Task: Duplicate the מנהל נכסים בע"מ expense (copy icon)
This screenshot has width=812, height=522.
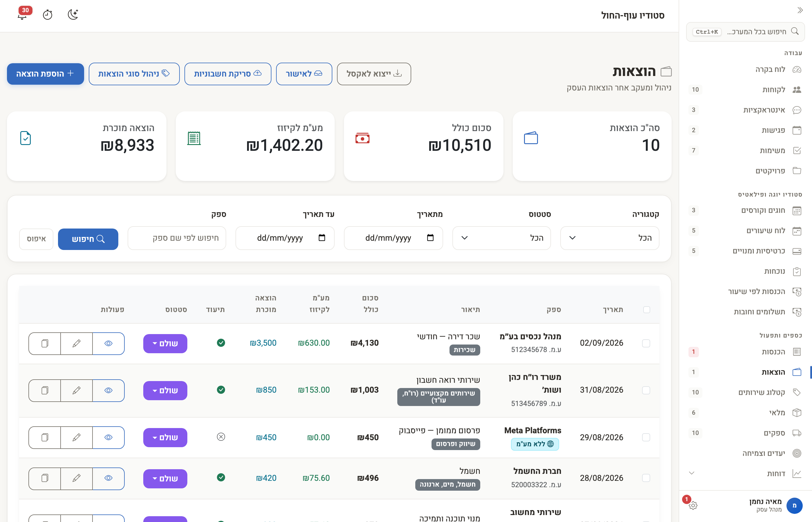Action: click(45, 343)
